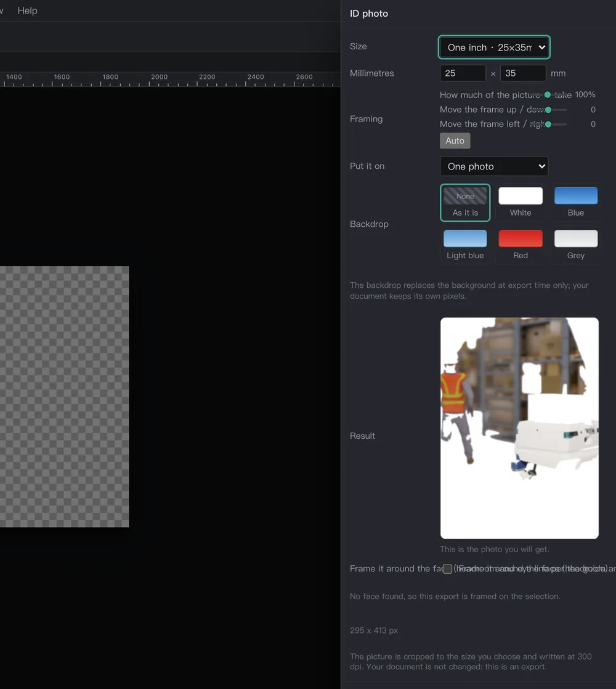Click the transparent checkerboard canvas
The image size is (616, 689).
click(64, 396)
